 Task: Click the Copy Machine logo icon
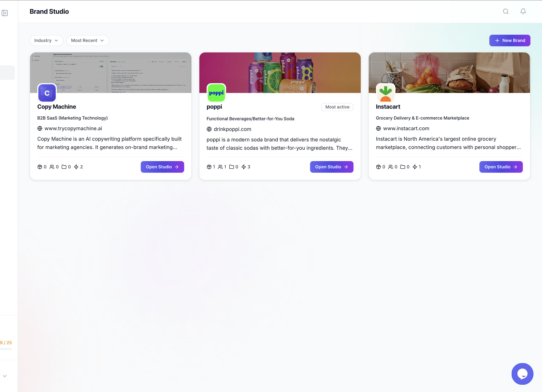47,93
